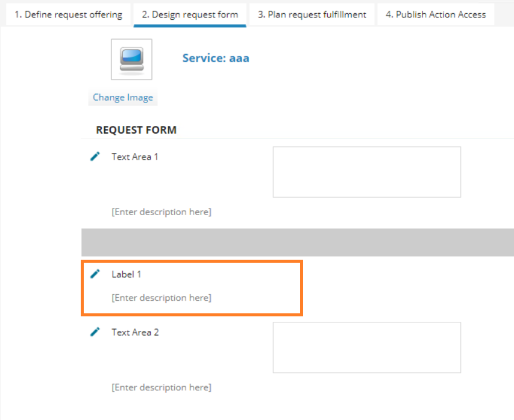The height and width of the screenshot is (420, 514).
Task: Select the Text Area 2 field name
Action: [135, 332]
